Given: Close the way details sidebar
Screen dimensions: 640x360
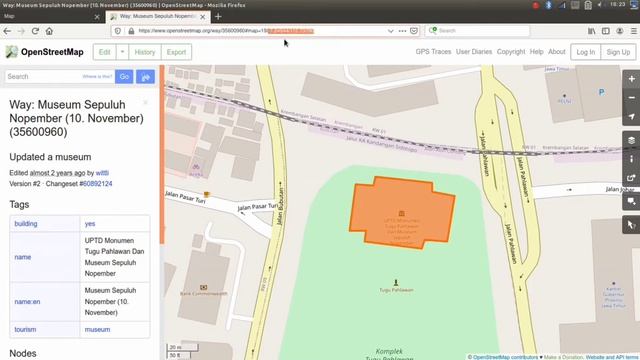Looking at the screenshot, I should (145, 102).
